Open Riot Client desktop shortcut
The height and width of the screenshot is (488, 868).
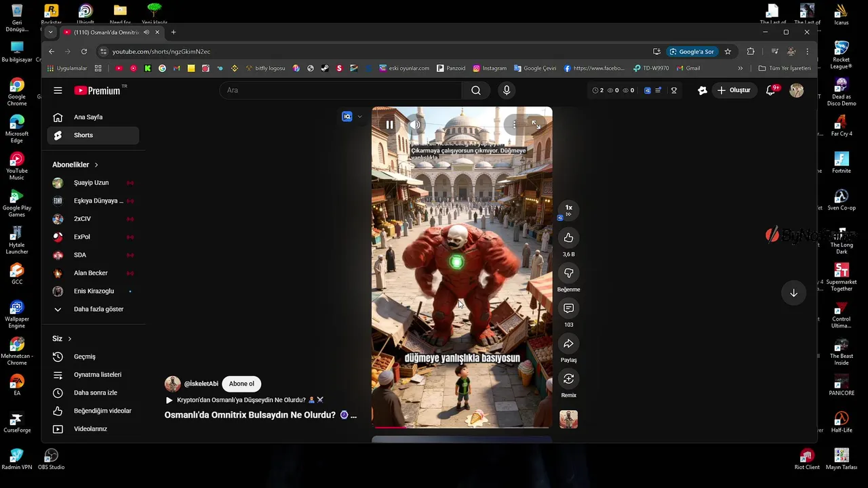click(x=807, y=459)
